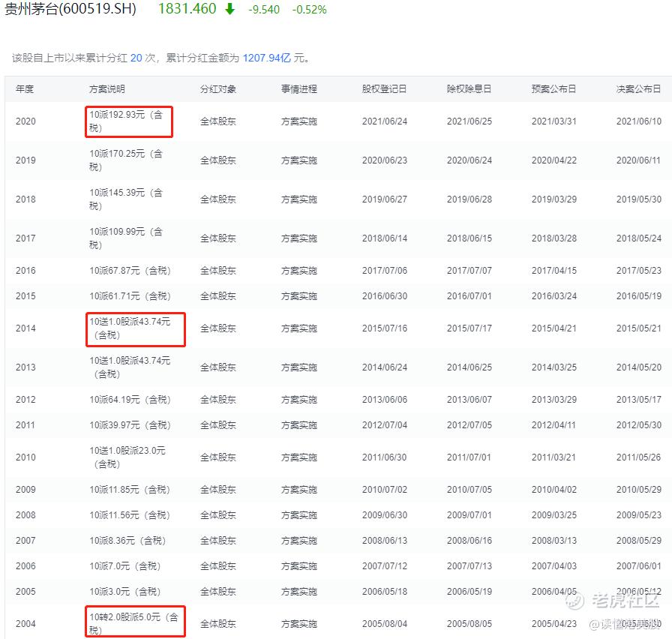The height and width of the screenshot is (639, 672).
Task: Select the 2014 row 10送1.0股派43.74元 cell
Action: [130, 328]
